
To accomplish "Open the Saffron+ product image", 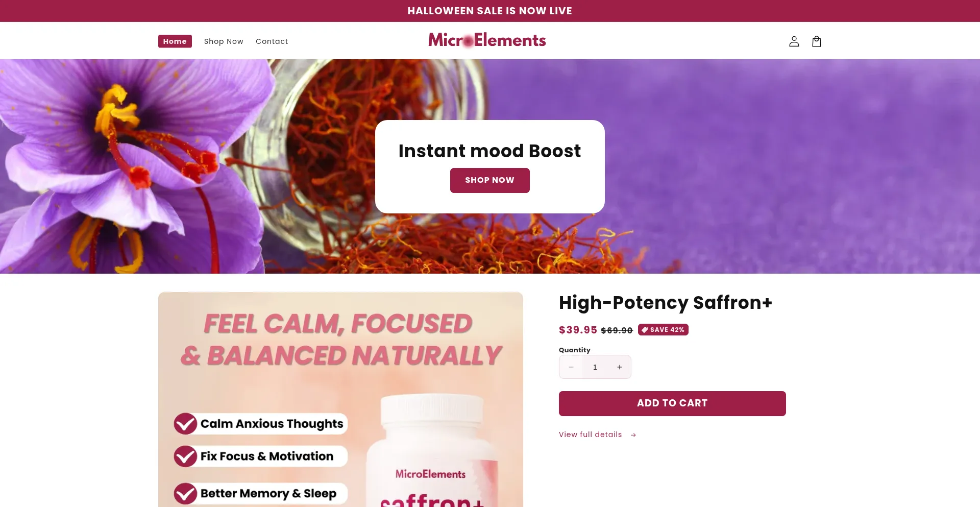I will (x=340, y=399).
